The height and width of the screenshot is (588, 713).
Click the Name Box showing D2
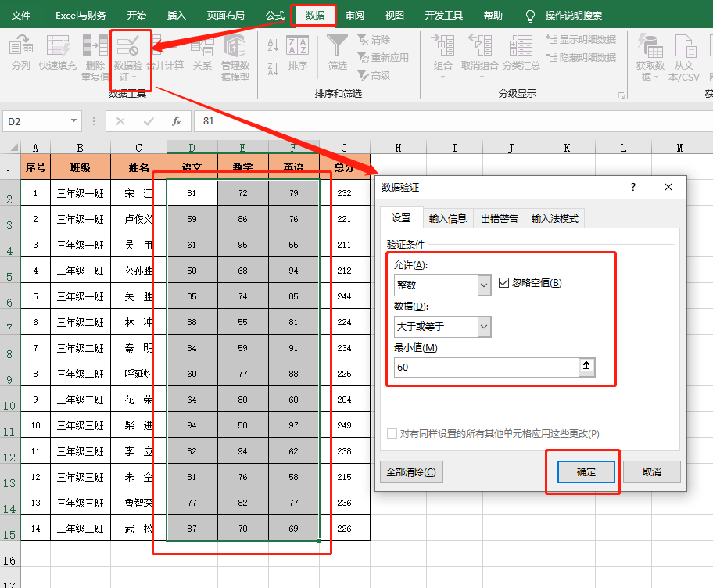(37, 121)
